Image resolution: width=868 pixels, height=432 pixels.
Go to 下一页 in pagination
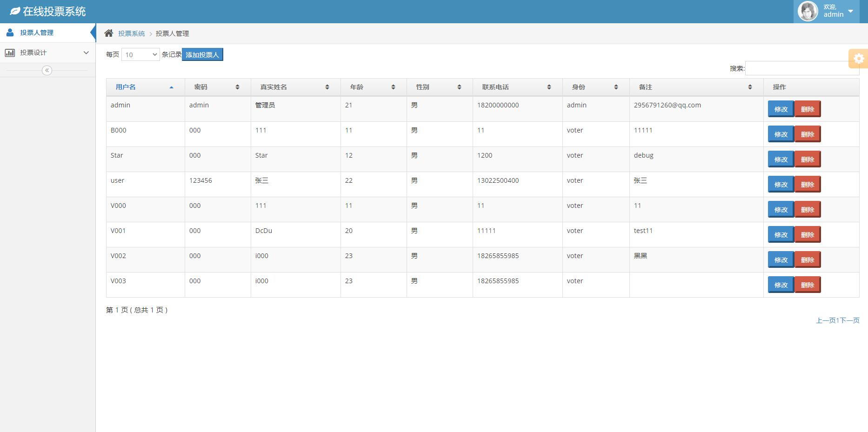(x=849, y=320)
